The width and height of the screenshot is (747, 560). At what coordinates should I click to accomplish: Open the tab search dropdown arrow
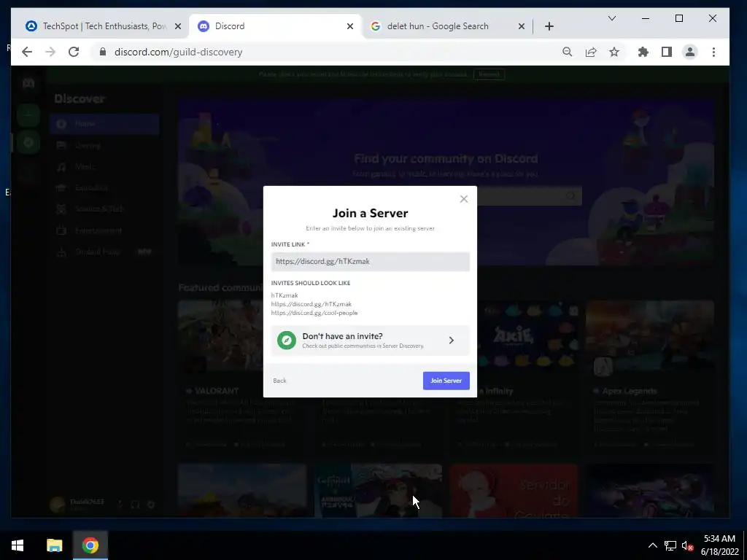point(612,18)
